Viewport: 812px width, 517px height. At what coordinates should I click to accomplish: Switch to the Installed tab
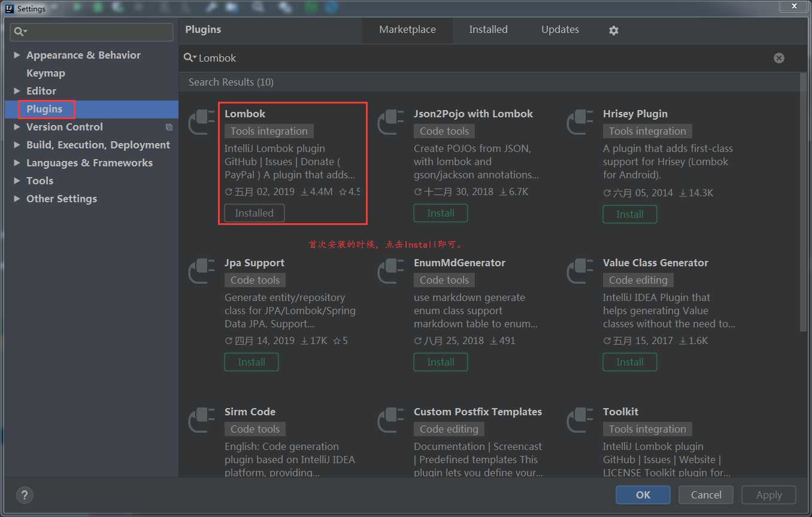click(488, 30)
